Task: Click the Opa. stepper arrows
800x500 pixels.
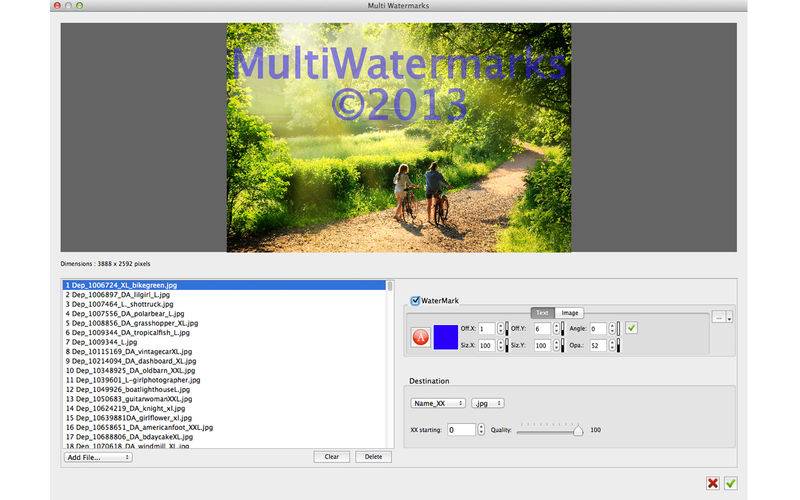Action: tap(612, 345)
